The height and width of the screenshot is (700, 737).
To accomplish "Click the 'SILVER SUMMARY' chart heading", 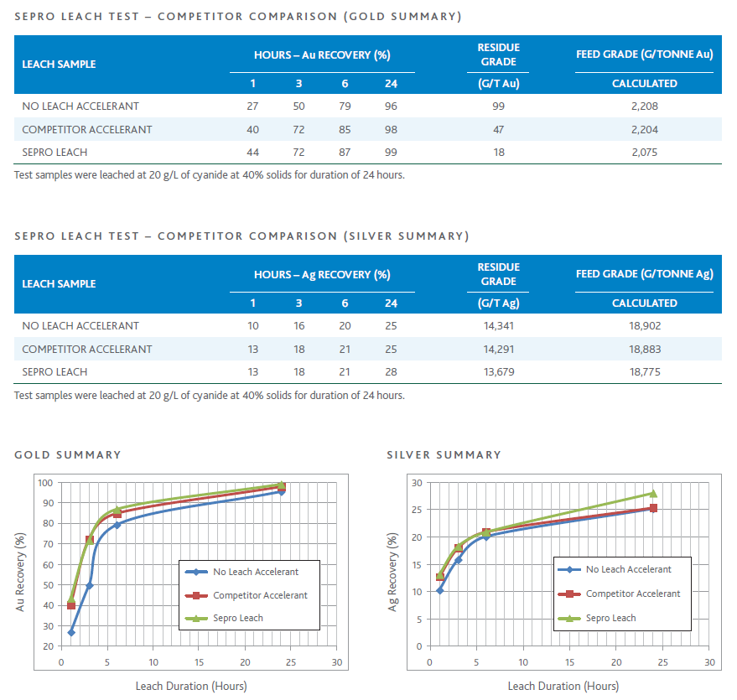I will [444, 454].
